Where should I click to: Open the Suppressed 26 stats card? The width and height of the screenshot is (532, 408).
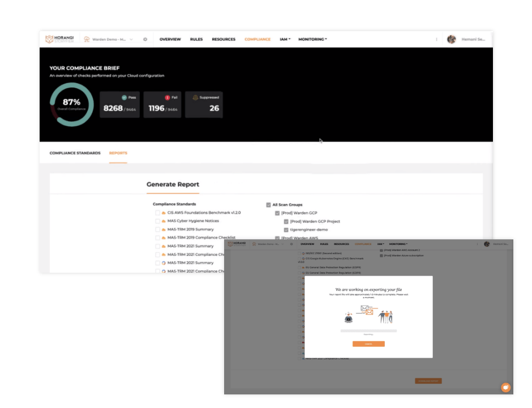pyautogui.click(x=204, y=105)
